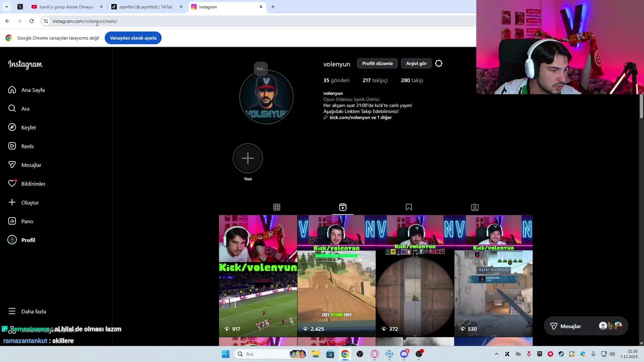Reload the page
644x362 pixels.
click(31, 21)
